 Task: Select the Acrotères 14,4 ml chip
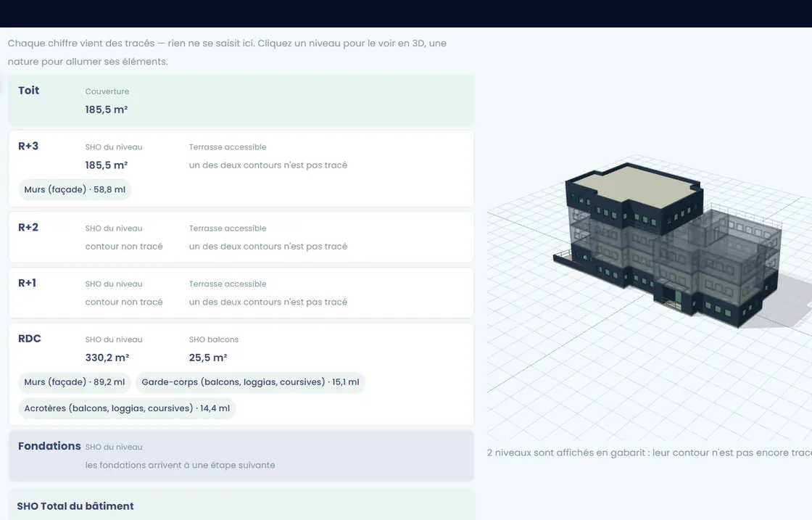[127, 408]
